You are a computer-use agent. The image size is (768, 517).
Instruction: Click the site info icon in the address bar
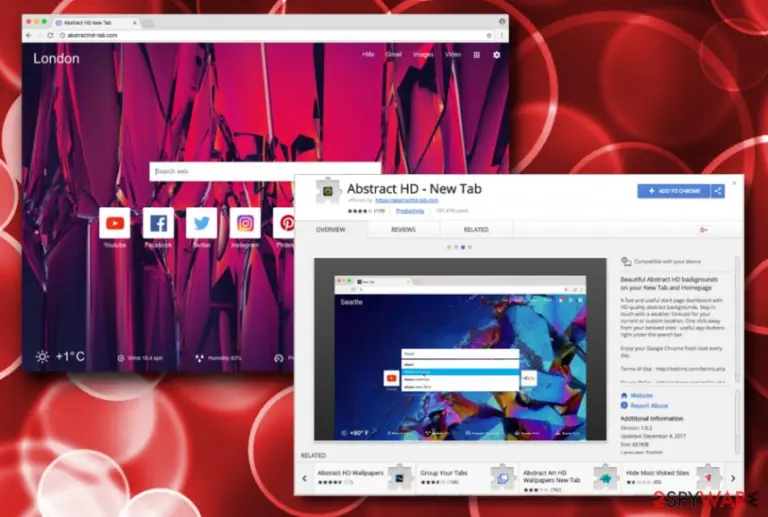pos(62,35)
